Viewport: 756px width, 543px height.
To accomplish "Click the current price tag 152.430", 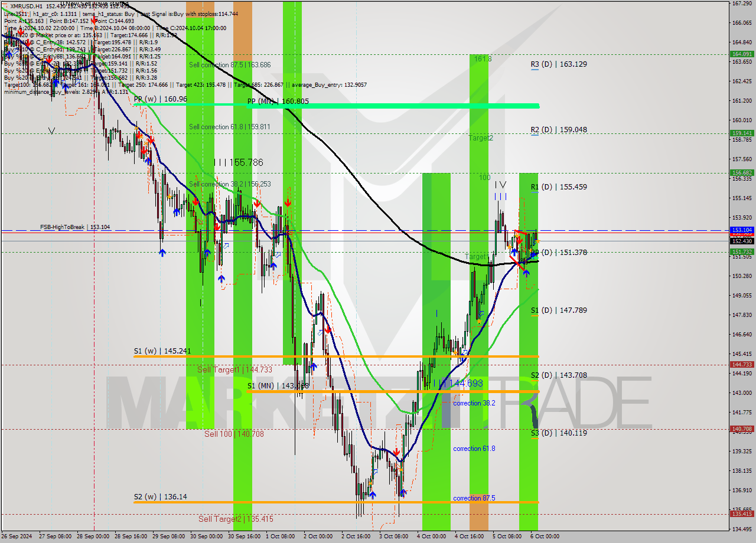I will pyautogui.click(x=742, y=241).
